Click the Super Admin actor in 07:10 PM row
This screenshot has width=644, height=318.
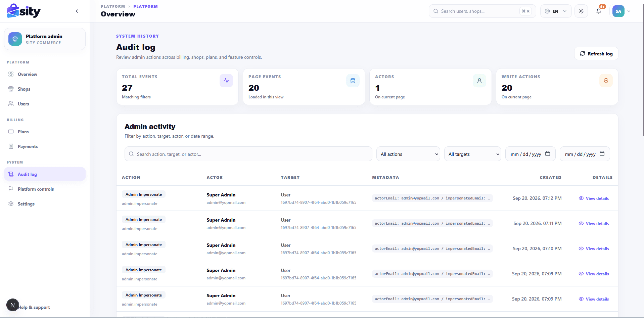[221, 245]
